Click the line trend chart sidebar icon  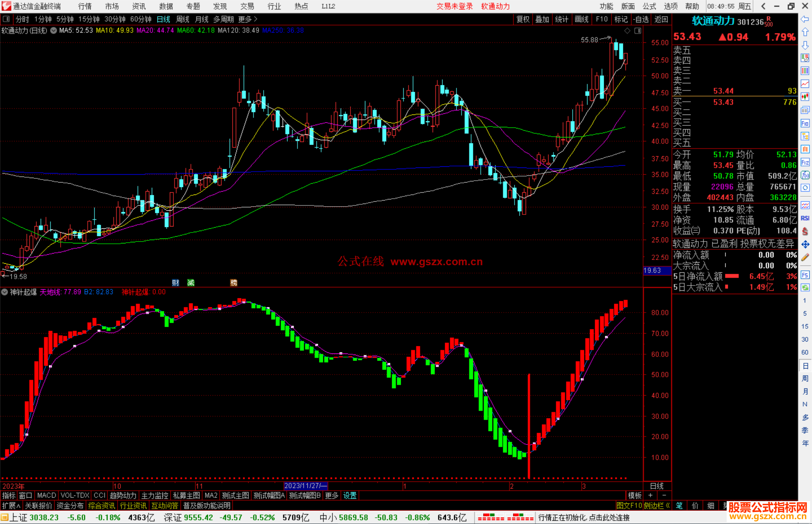[x=805, y=84]
